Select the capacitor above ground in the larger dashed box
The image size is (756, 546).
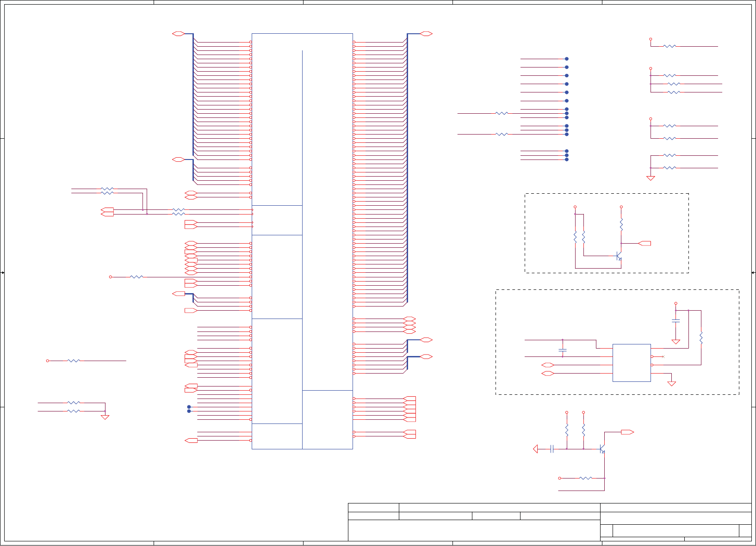(675, 320)
